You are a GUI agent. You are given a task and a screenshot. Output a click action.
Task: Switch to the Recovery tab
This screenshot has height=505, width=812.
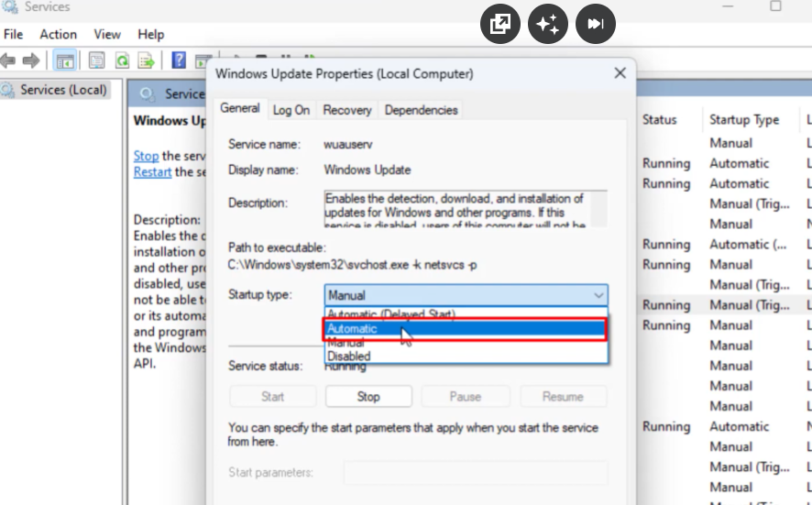pyautogui.click(x=347, y=110)
